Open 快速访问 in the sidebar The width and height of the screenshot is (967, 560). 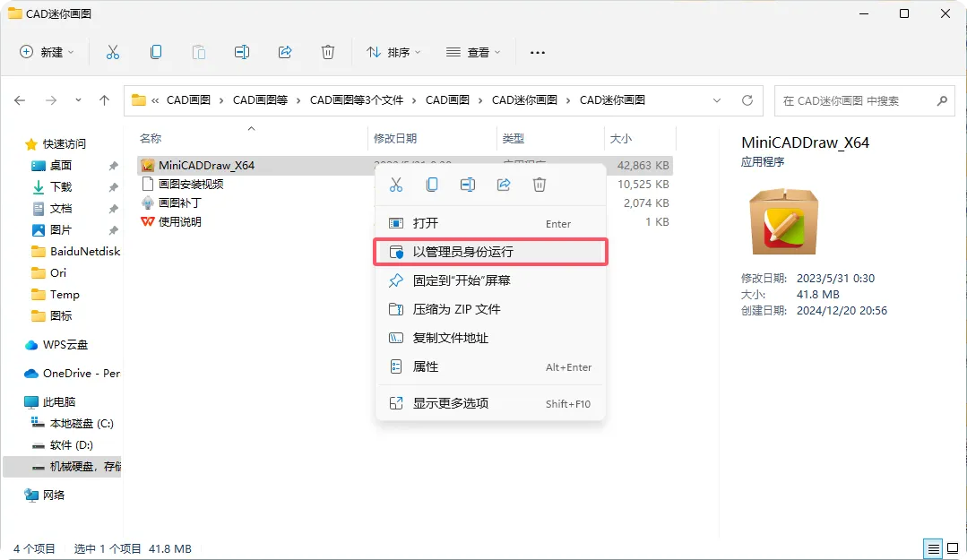(x=65, y=143)
